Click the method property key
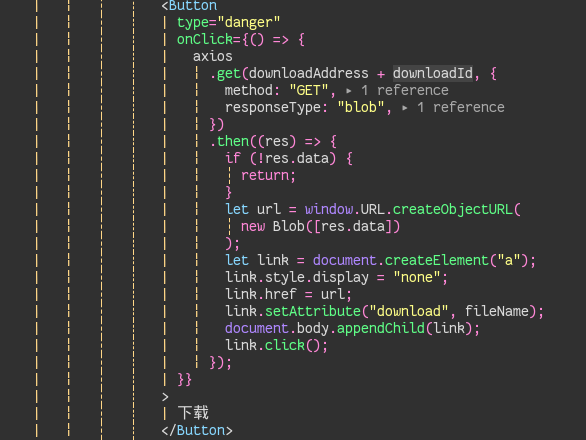 click(249, 90)
